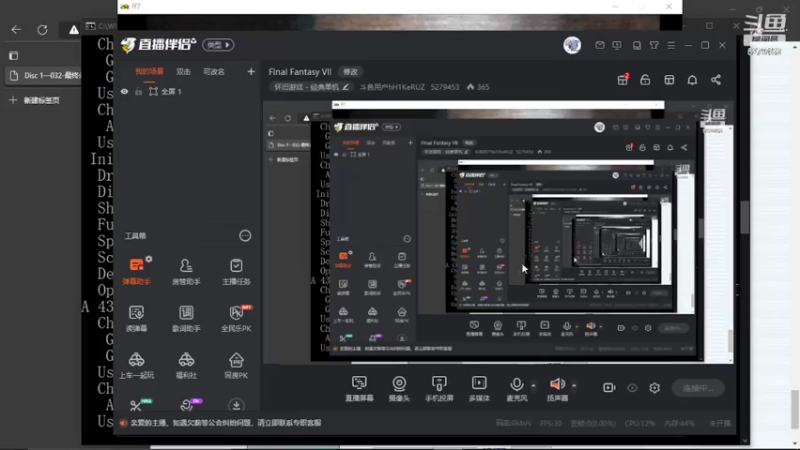Click CPU:12% readout in status bar
This screenshot has height=450, width=800.
[639, 423]
